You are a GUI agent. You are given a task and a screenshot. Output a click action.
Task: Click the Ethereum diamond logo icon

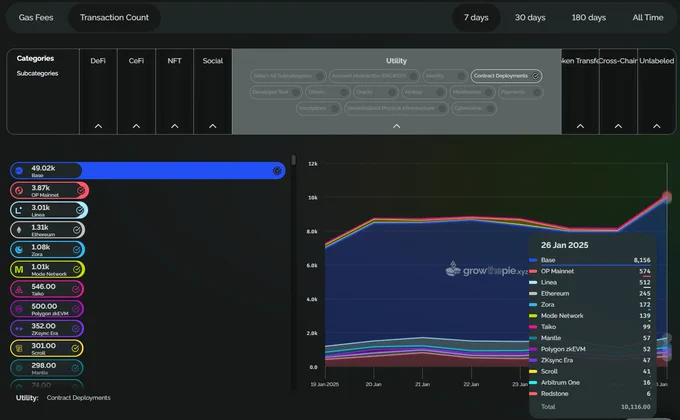tap(19, 230)
